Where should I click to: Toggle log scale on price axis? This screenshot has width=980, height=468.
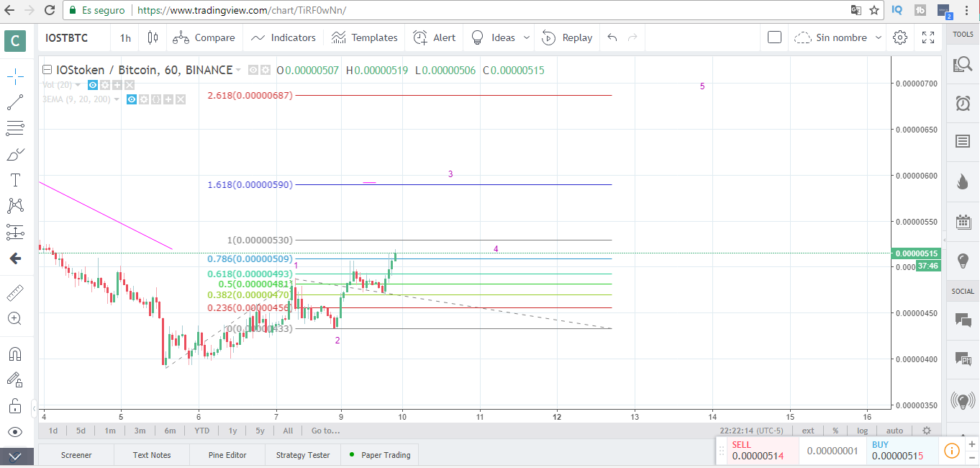coord(862,431)
